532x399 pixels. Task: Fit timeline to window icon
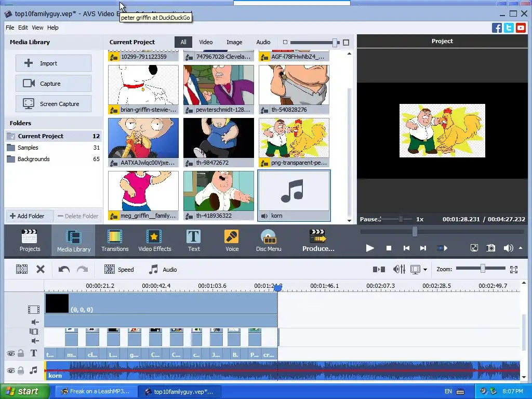(x=514, y=270)
